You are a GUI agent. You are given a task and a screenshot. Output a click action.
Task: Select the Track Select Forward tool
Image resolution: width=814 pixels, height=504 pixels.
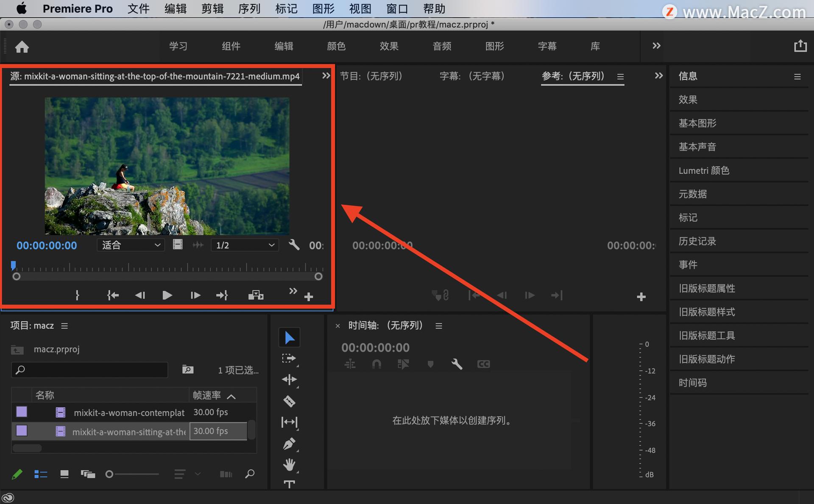click(x=289, y=359)
